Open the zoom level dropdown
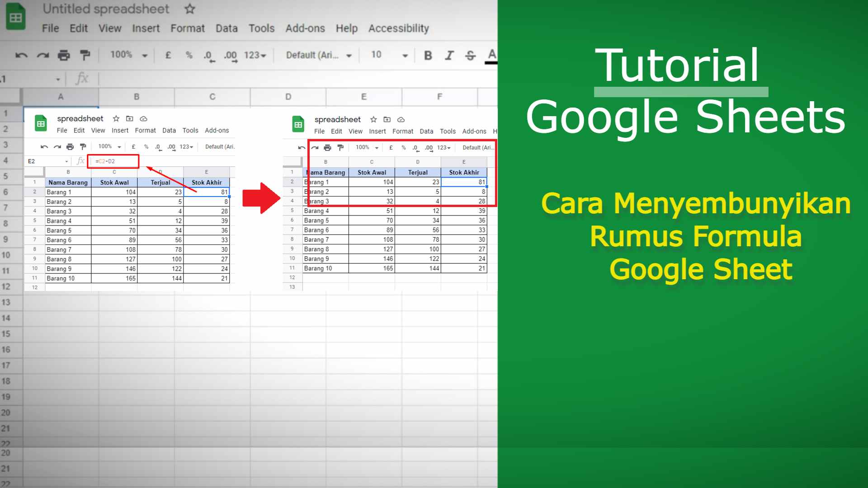 (x=127, y=55)
